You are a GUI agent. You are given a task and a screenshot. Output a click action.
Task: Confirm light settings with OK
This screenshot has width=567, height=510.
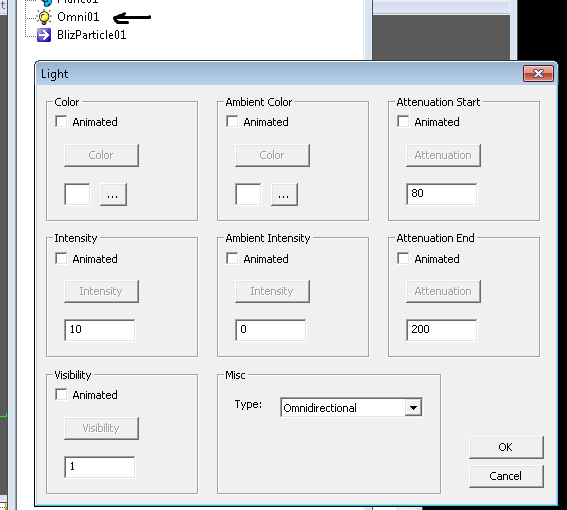[x=506, y=447]
